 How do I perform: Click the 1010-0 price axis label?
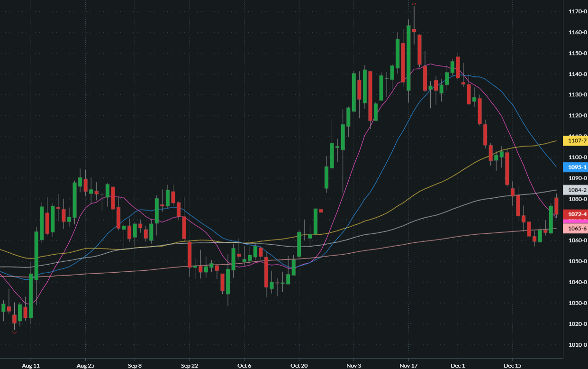[578, 345]
